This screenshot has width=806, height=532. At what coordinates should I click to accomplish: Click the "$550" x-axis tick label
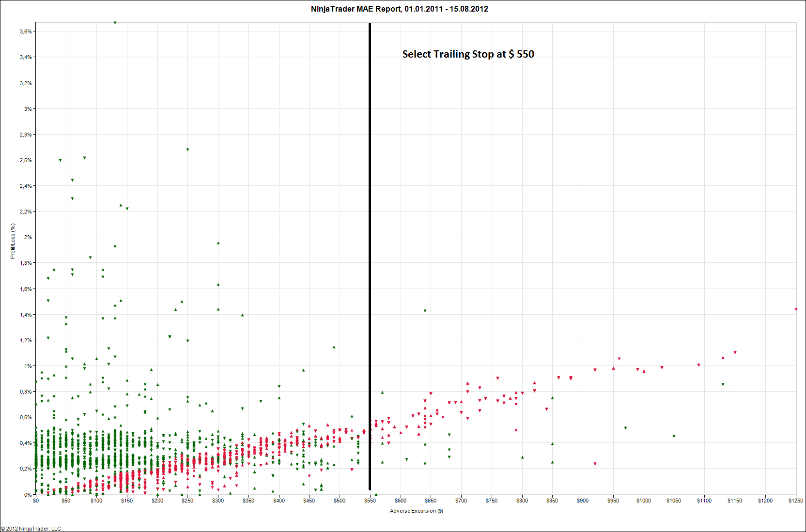click(x=370, y=501)
